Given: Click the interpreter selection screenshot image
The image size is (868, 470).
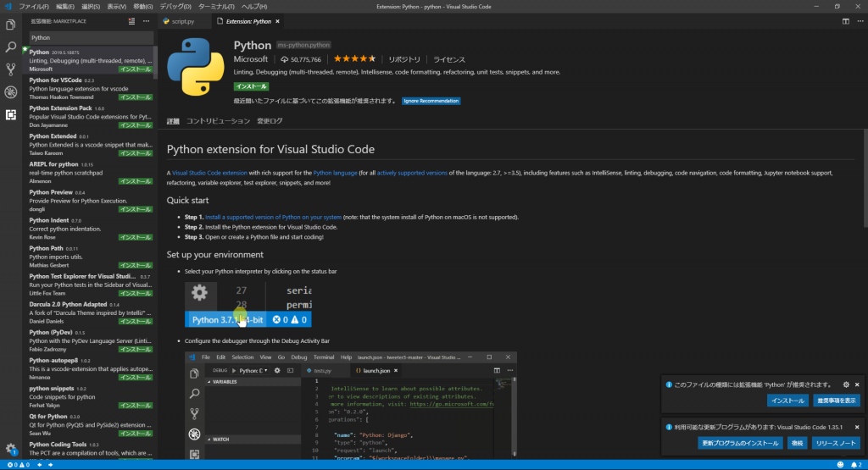Looking at the screenshot, I should pos(248,305).
